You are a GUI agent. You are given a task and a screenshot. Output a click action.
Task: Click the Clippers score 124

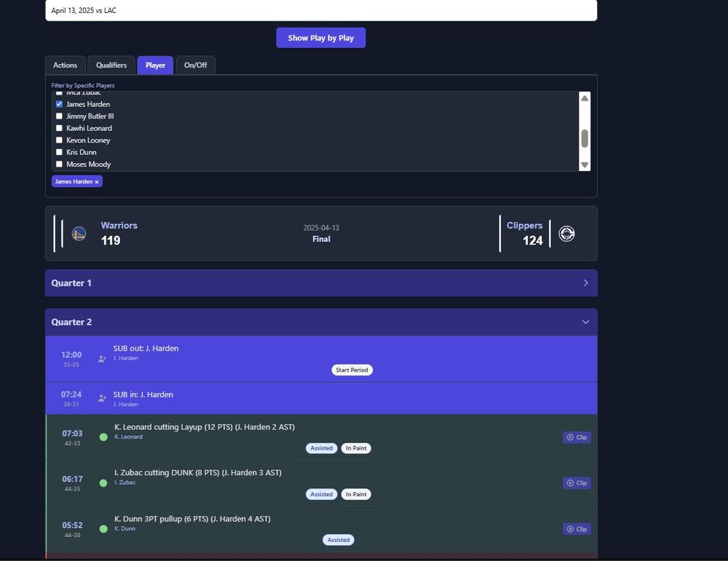533,240
